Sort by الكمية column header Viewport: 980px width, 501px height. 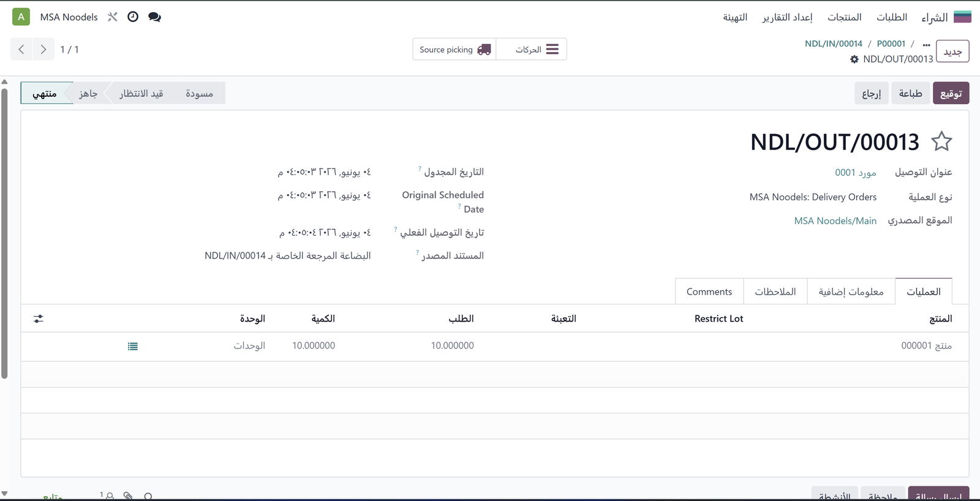(x=323, y=318)
